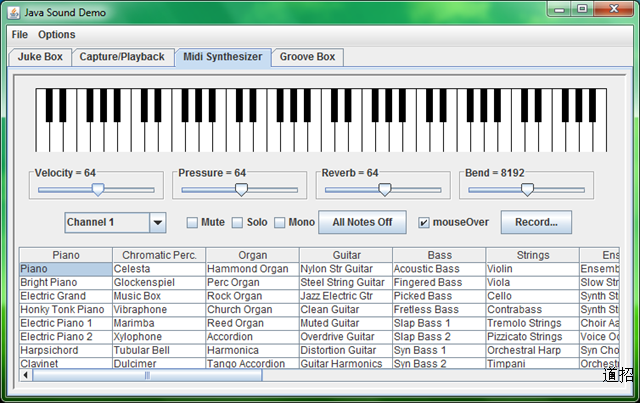The height and width of the screenshot is (403, 640).
Task: Select Steel String Guitar instrument
Action: [x=346, y=283]
